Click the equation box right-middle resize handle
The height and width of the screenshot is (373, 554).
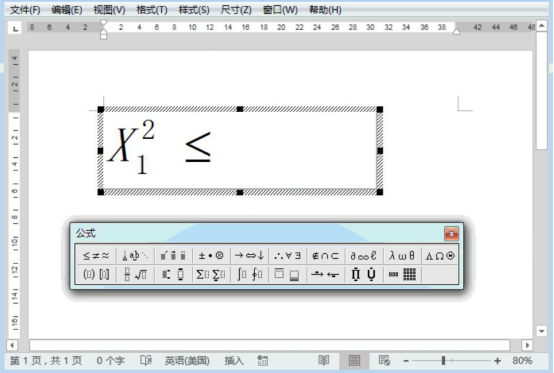pyautogui.click(x=380, y=151)
